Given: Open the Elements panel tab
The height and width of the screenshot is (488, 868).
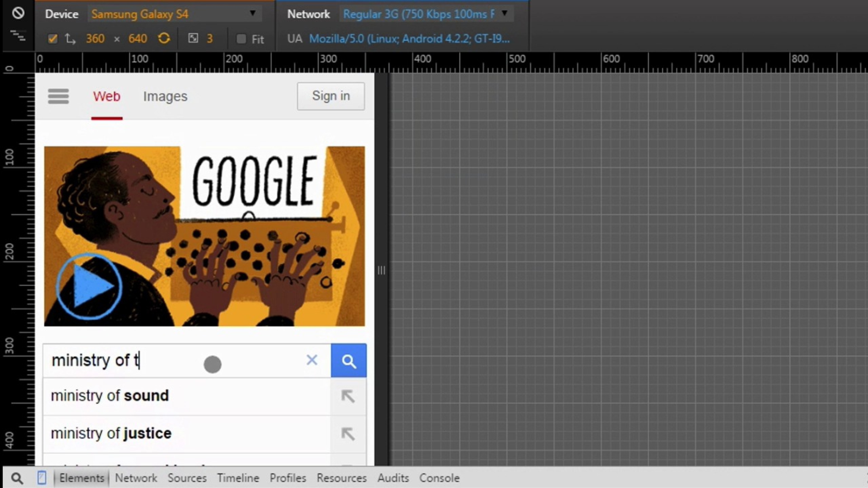Looking at the screenshot, I should coord(82,478).
